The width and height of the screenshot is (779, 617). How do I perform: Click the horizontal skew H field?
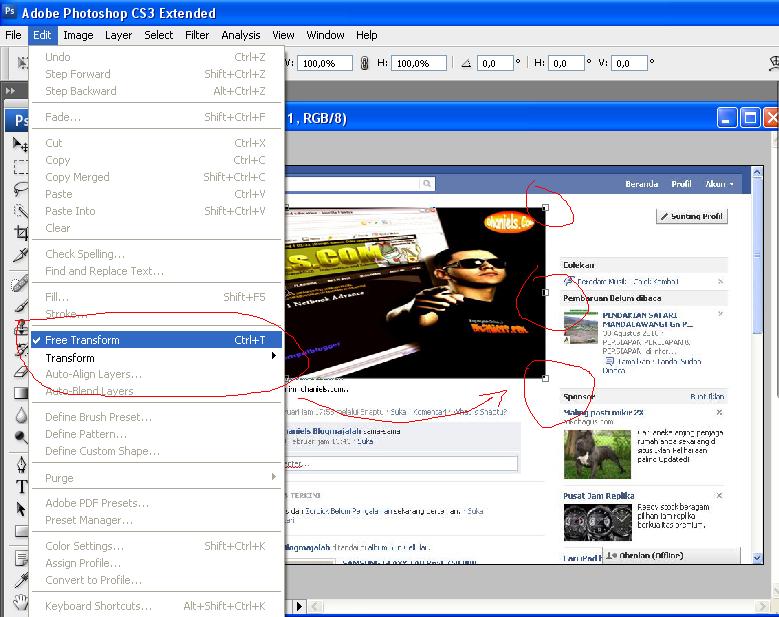click(566, 63)
